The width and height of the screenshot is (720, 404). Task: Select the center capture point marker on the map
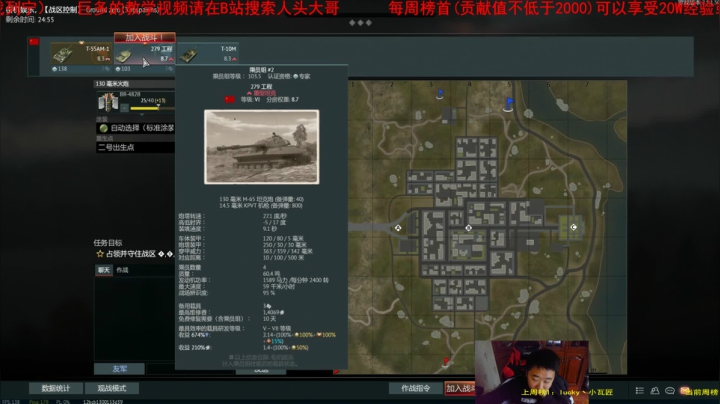468,228
